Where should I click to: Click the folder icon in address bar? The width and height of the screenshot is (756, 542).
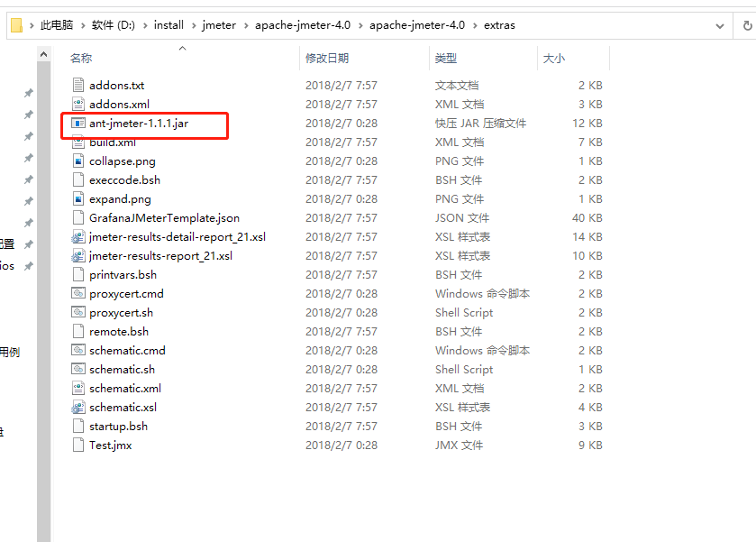coord(16,25)
